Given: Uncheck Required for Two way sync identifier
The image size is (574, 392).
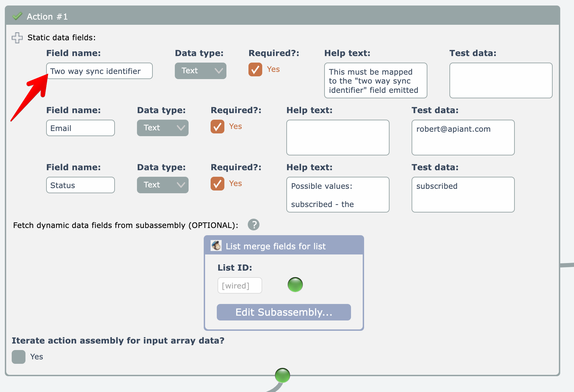Looking at the screenshot, I should click(x=255, y=69).
